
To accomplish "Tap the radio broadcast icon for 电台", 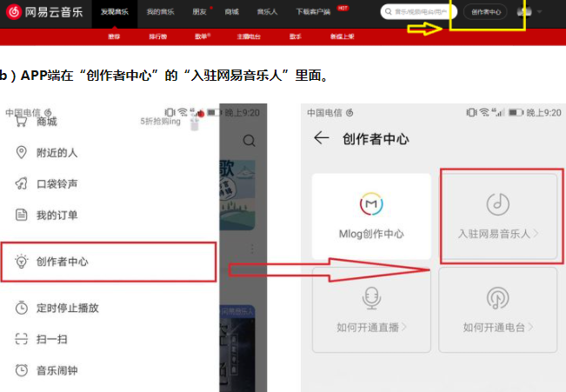I will point(498,298).
